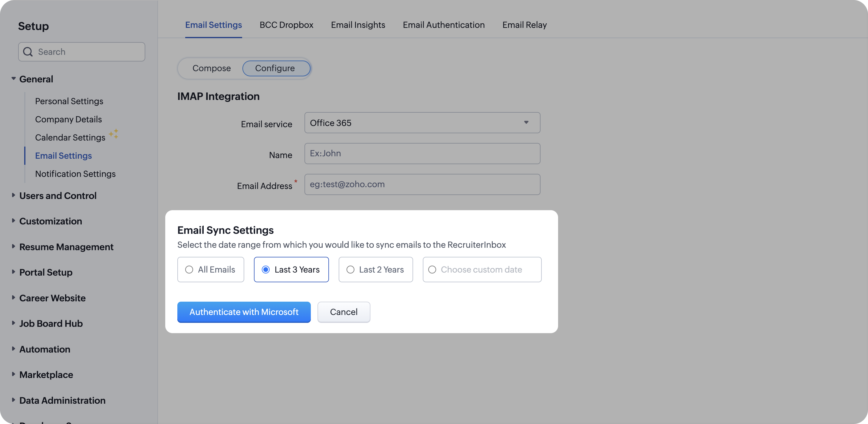The image size is (868, 424).
Task: Open Notification Settings in sidebar
Action: point(75,174)
